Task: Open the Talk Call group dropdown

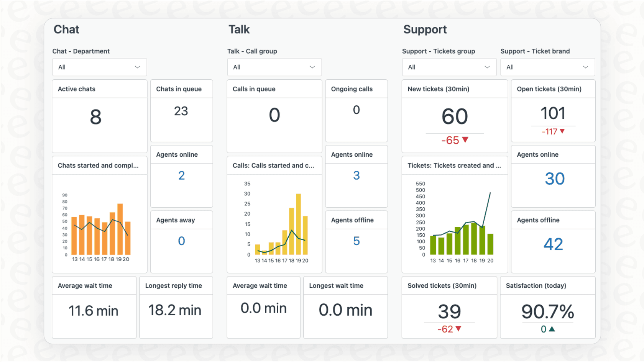Action: [x=274, y=67]
